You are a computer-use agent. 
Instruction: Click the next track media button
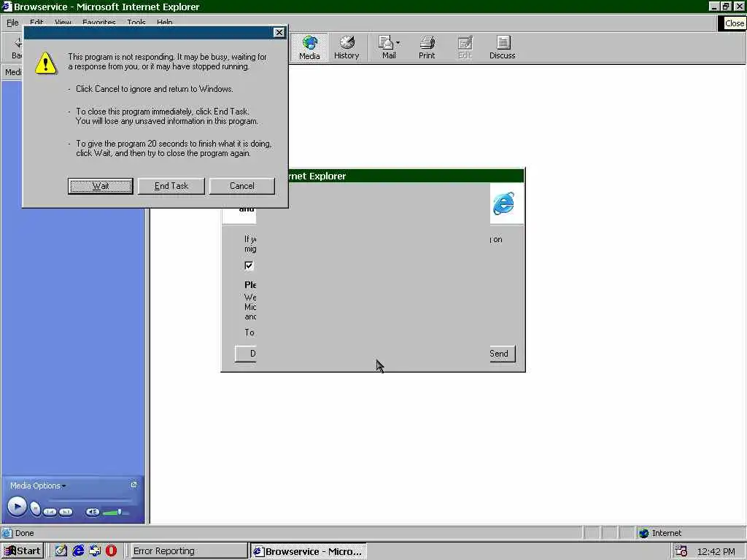(x=66, y=512)
